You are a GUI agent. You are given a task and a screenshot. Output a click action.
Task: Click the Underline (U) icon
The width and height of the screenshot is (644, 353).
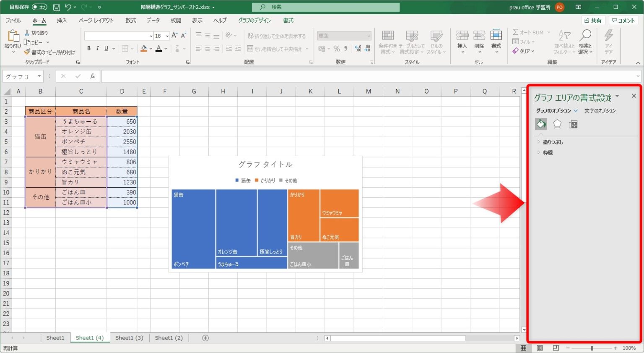coord(106,48)
